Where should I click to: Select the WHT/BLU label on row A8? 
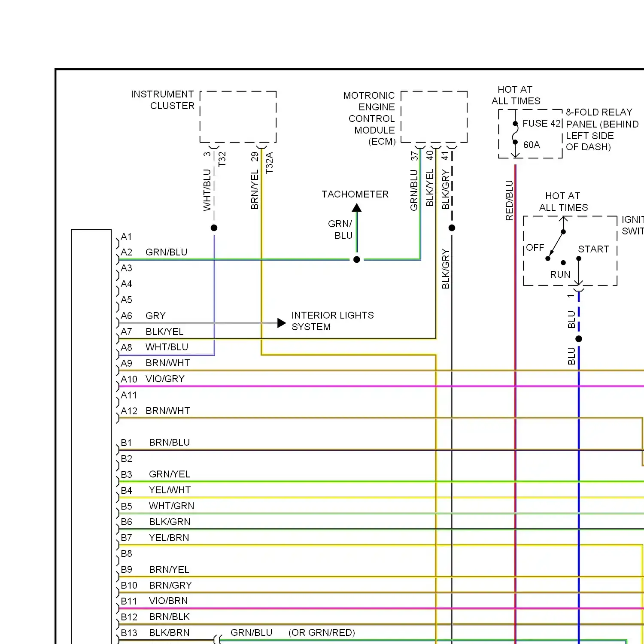coord(167,347)
